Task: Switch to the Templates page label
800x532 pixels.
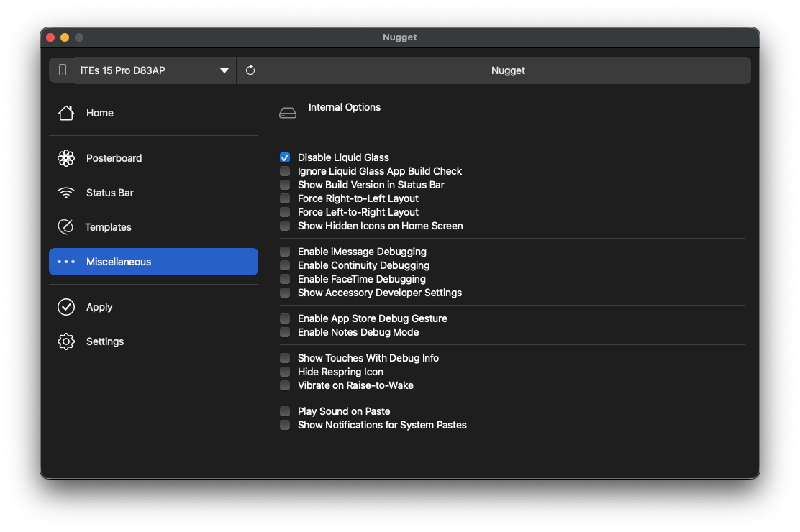Action: [108, 227]
